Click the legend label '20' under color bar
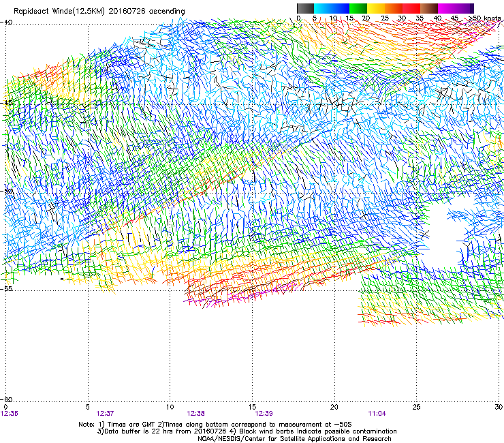Image resolution: width=504 pixels, height=443 pixels. [366, 18]
